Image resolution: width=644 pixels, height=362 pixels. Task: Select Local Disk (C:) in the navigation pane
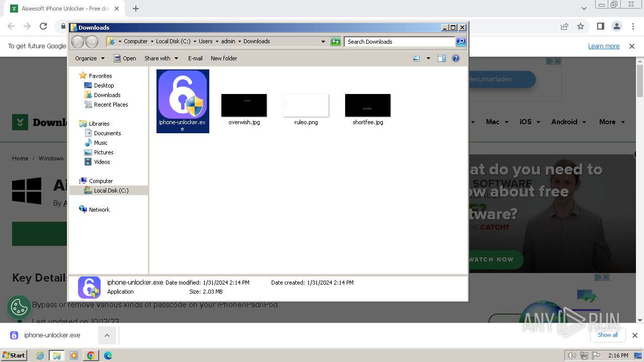click(111, 191)
